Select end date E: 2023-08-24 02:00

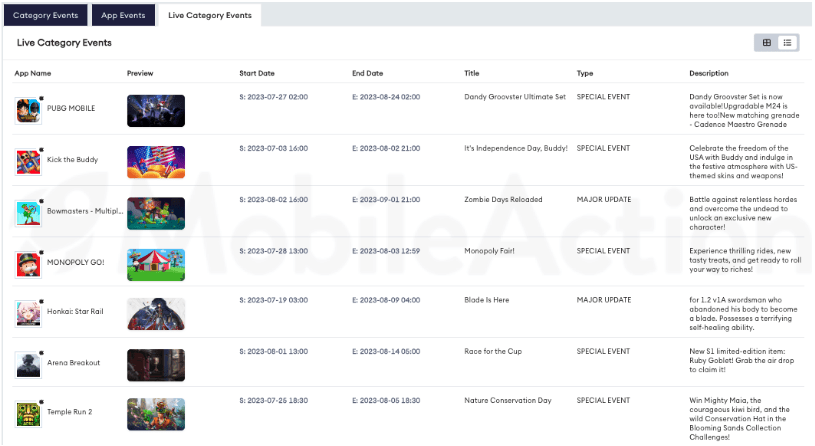point(386,97)
